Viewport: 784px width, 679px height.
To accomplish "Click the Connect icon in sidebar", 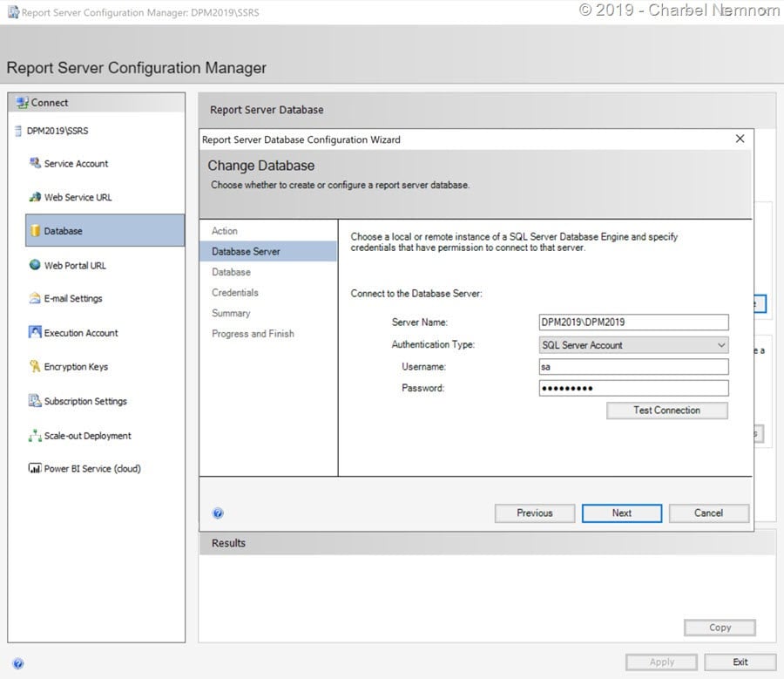I will 22,103.
